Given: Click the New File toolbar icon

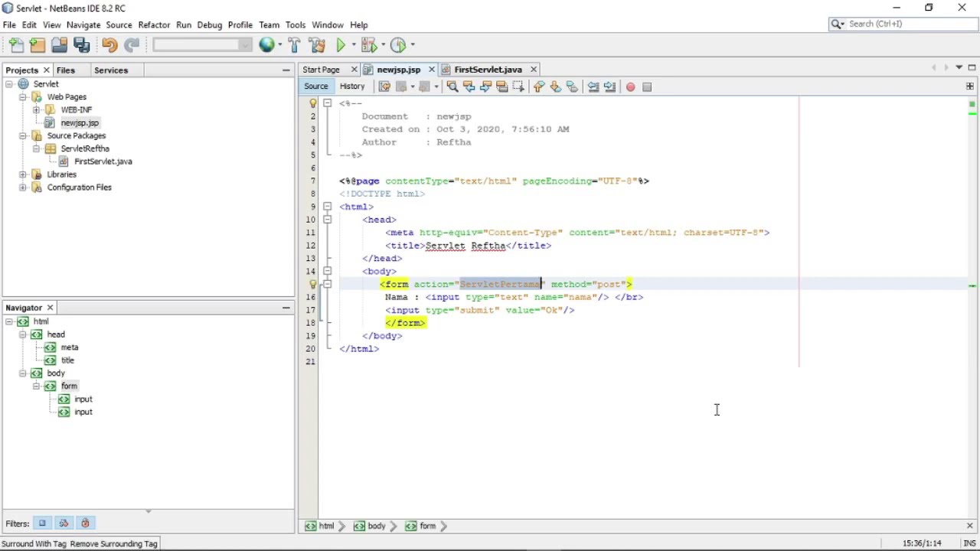Looking at the screenshot, I should [17, 45].
